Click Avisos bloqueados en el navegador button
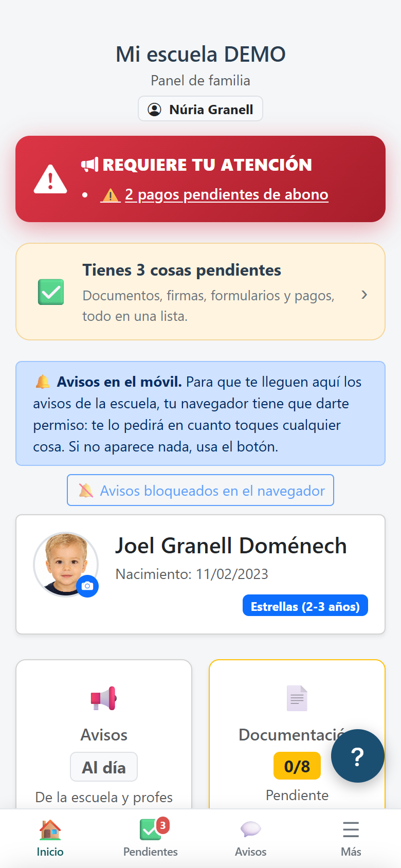Viewport: 401px width, 868px height. [x=200, y=490]
